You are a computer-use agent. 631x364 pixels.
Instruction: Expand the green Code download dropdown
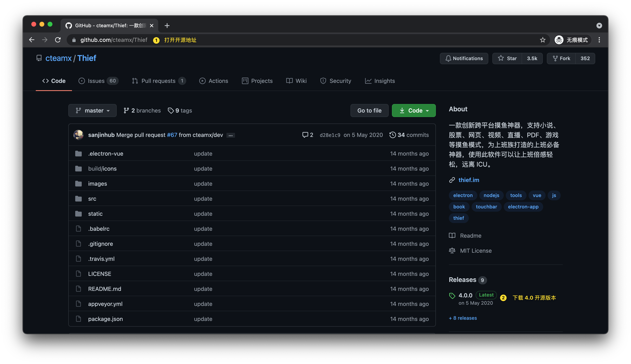click(x=413, y=110)
